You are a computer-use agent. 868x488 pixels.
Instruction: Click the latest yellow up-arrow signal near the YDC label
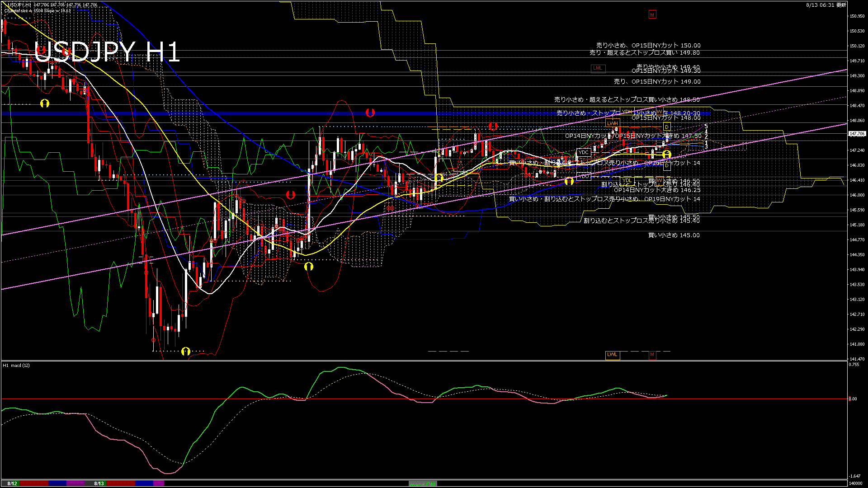pyautogui.click(x=666, y=155)
